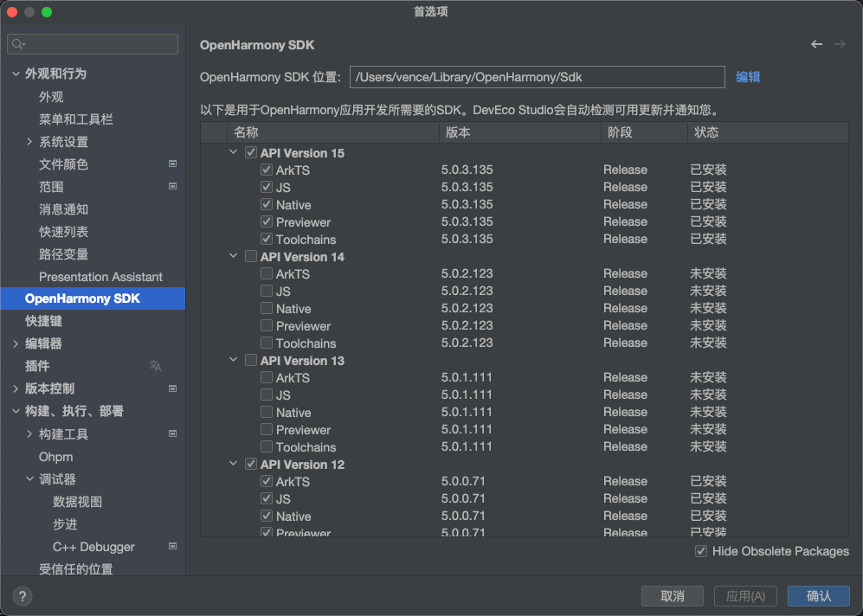Screen dimensions: 863x616
Task: Check the API Version 13 checkbox
Action: click(251, 361)
